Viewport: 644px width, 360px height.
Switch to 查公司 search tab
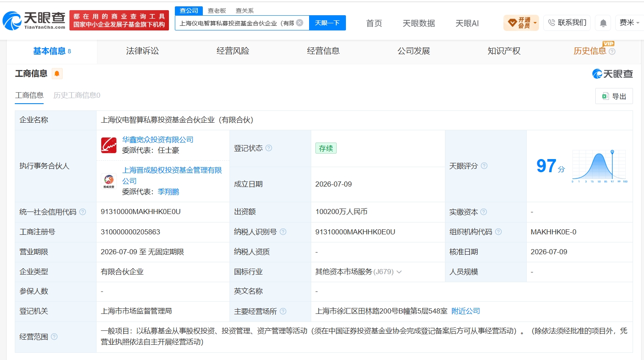189,11
